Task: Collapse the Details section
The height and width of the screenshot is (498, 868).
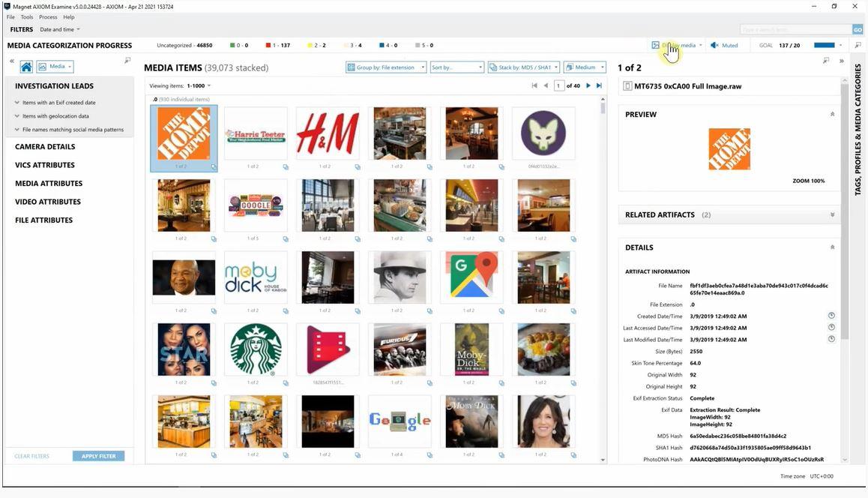Action: pyautogui.click(x=832, y=247)
